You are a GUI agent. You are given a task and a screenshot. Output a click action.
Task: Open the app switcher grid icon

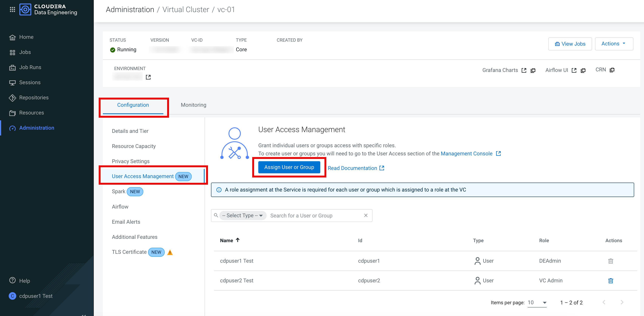pos(12,9)
